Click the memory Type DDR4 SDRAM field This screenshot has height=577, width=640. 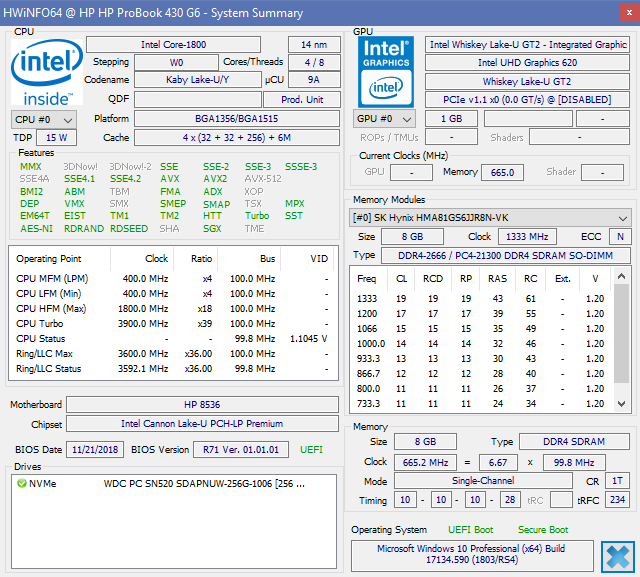(574, 442)
